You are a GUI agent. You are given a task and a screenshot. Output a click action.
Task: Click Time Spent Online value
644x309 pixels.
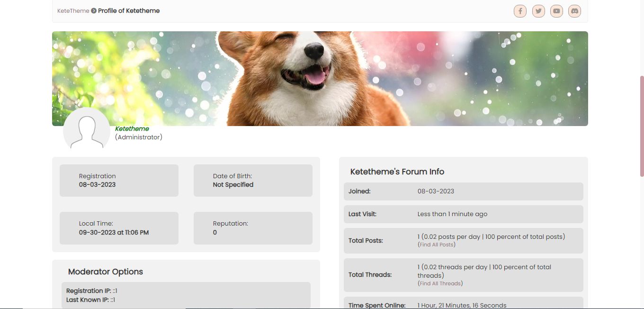coord(462,306)
